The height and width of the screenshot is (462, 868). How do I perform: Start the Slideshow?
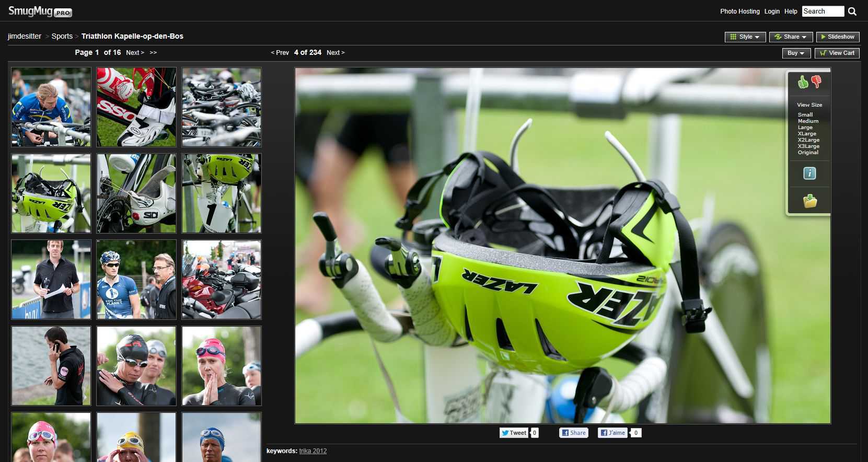point(838,37)
